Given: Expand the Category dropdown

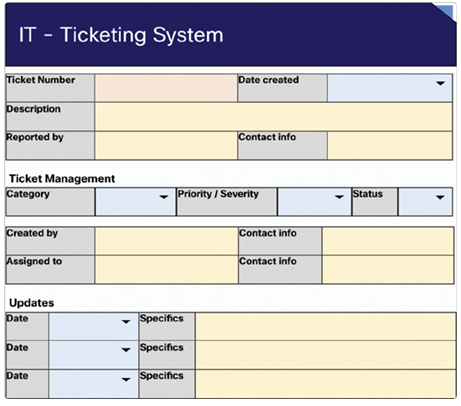Looking at the screenshot, I should click(x=163, y=197).
